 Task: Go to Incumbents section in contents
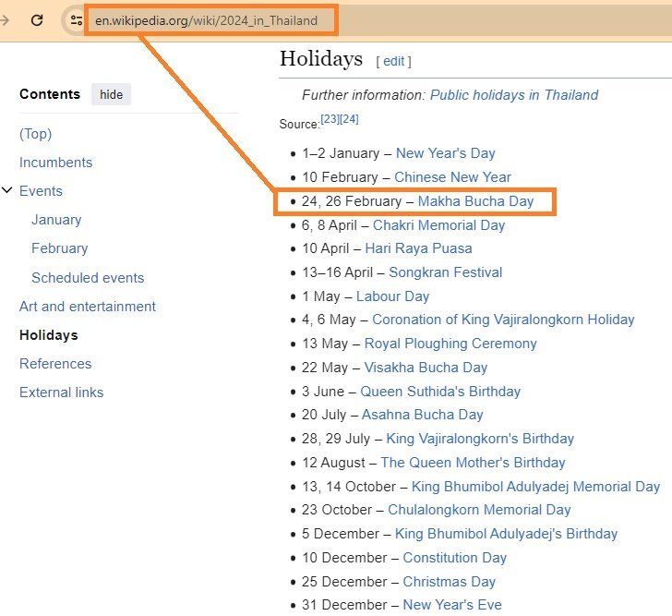click(55, 163)
